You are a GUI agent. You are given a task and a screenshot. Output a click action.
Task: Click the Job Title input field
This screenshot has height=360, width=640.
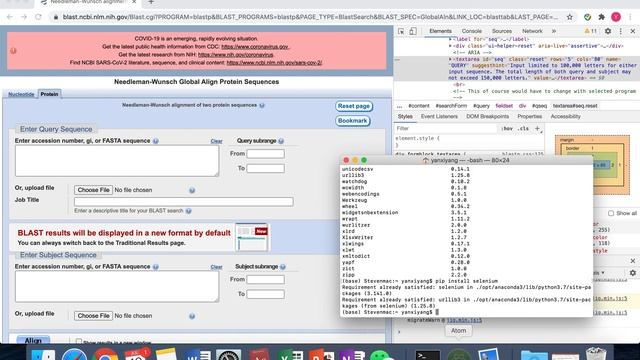184,202
